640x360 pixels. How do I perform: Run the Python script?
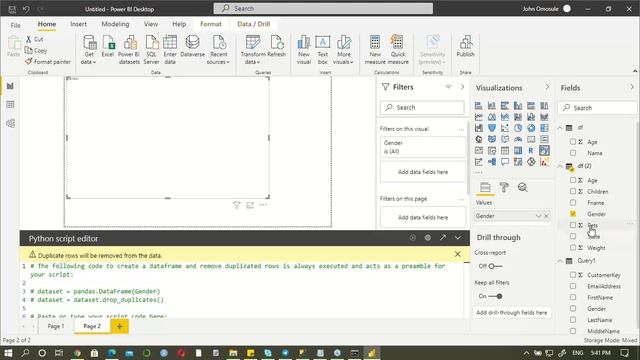[413, 238]
